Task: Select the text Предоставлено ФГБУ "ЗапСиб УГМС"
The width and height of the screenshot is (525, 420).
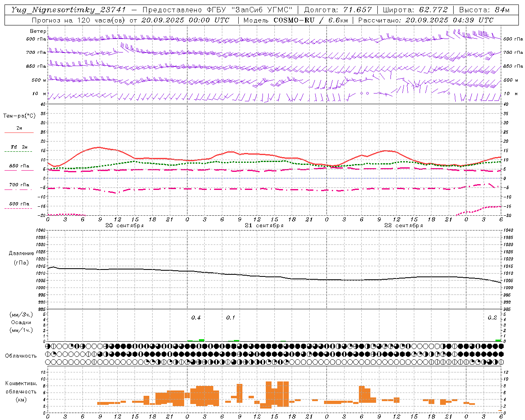Action: click(217, 10)
